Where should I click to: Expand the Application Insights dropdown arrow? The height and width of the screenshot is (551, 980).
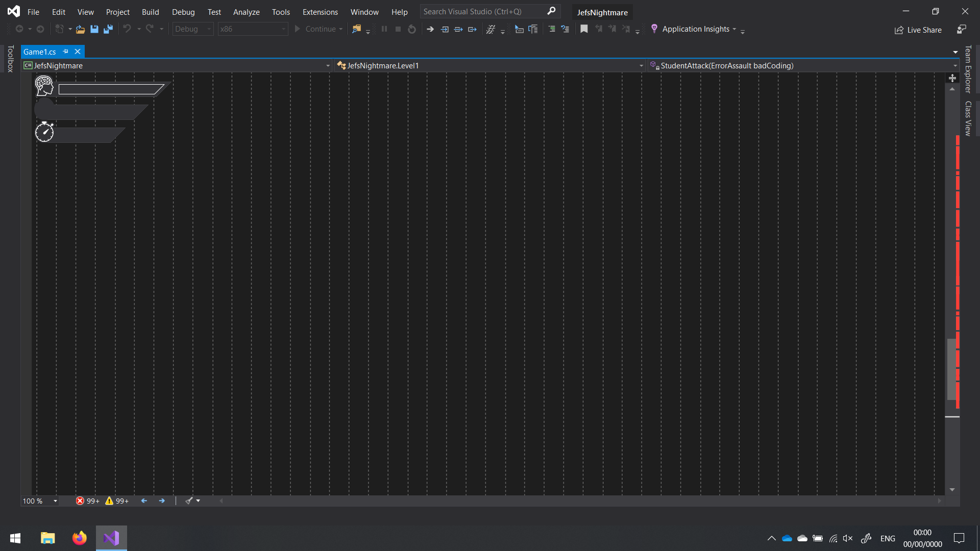pos(734,29)
